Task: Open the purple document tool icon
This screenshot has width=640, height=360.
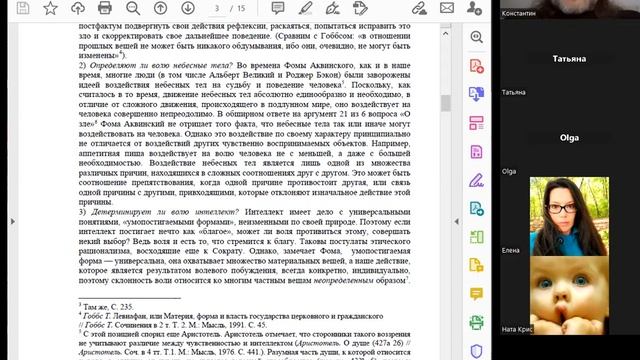Action: (476, 152)
